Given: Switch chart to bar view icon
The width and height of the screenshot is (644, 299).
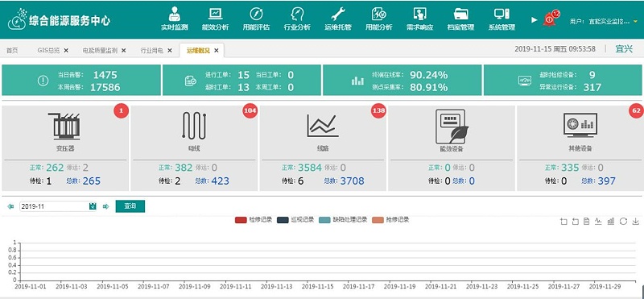Looking at the screenshot, I should coord(611,222).
